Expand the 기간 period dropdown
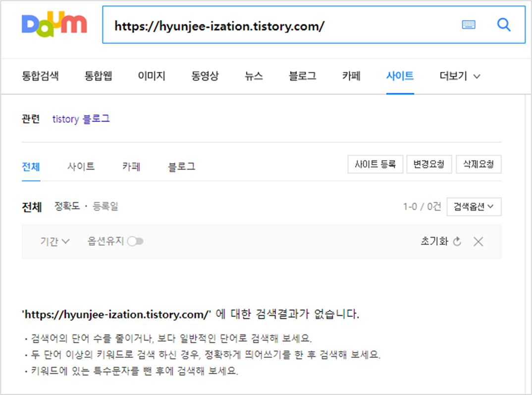 (x=55, y=241)
